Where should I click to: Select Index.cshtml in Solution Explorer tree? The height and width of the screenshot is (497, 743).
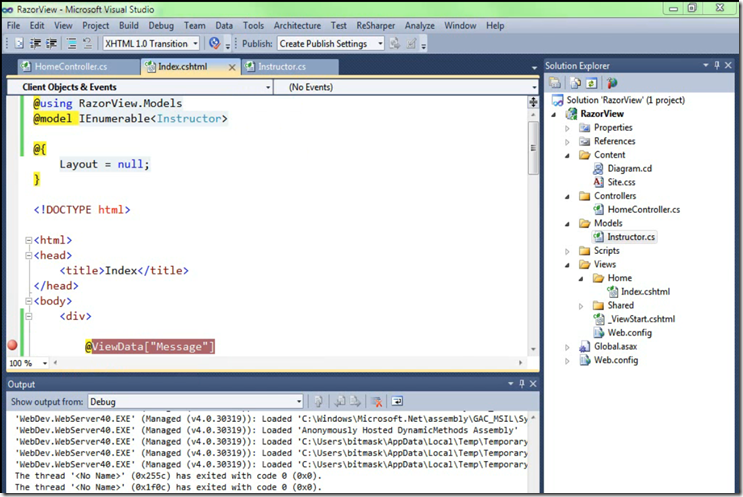(645, 291)
